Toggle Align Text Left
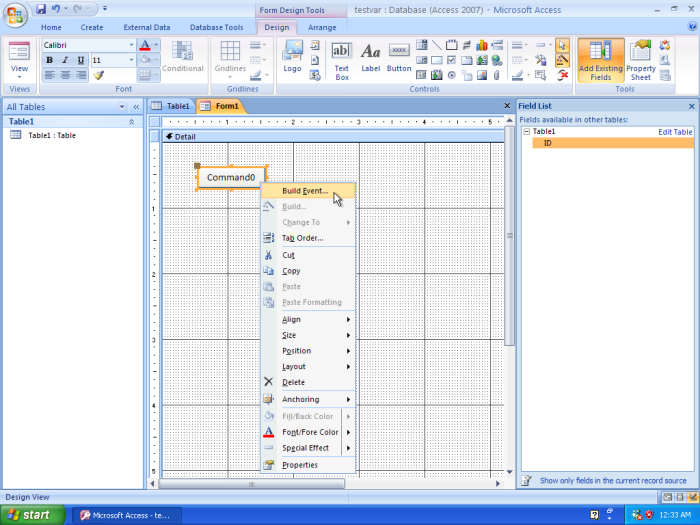700x525 pixels. tap(50, 75)
